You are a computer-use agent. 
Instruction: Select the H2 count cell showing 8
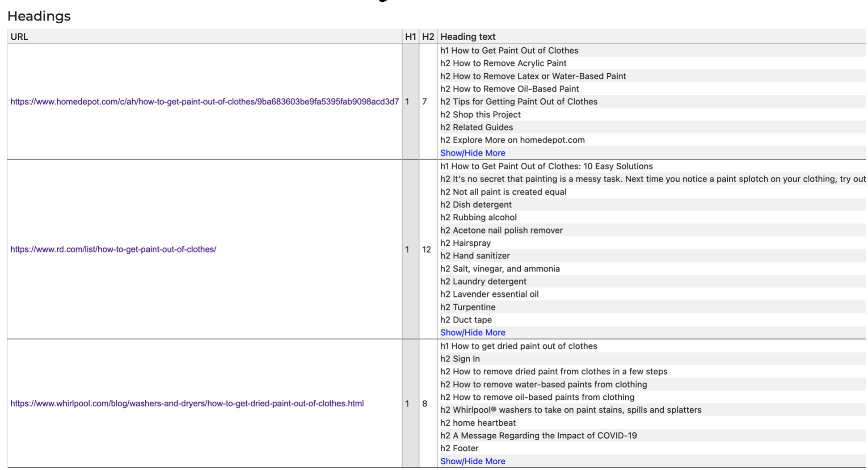click(x=425, y=403)
